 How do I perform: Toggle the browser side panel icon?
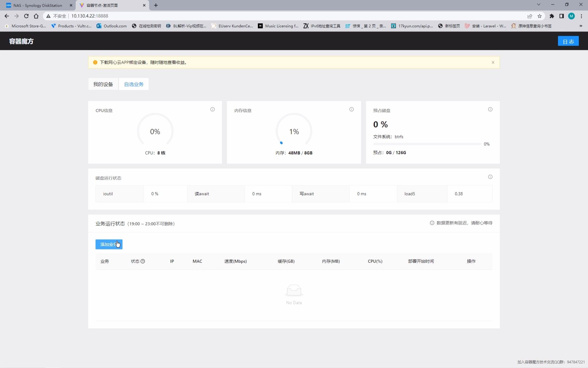[x=562, y=16]
